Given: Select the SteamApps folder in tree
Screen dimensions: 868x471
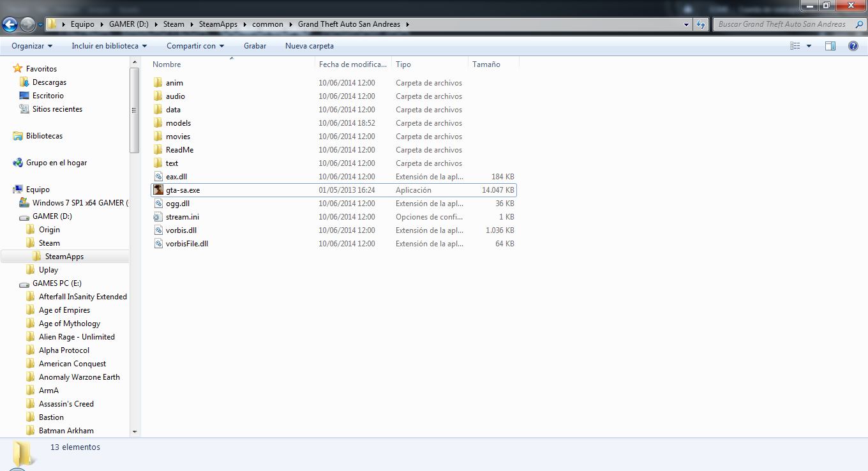Looking at the screenshot, I should 64,257.
